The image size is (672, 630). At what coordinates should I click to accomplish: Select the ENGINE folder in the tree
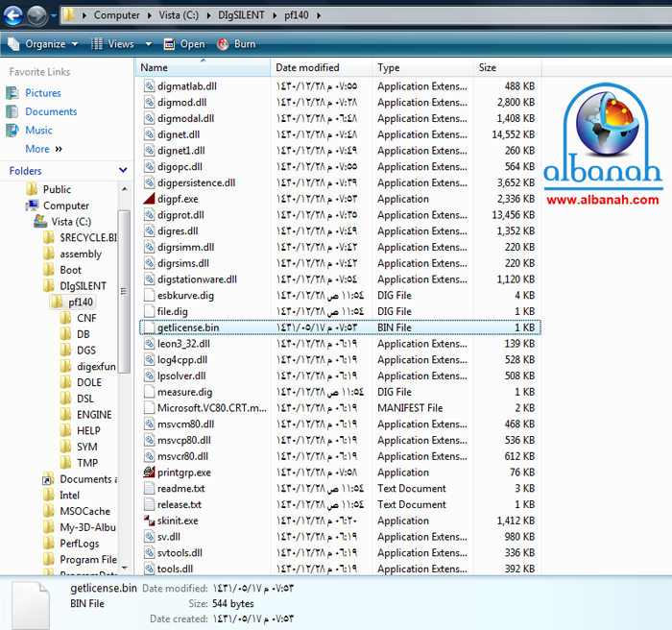point(94,415)
